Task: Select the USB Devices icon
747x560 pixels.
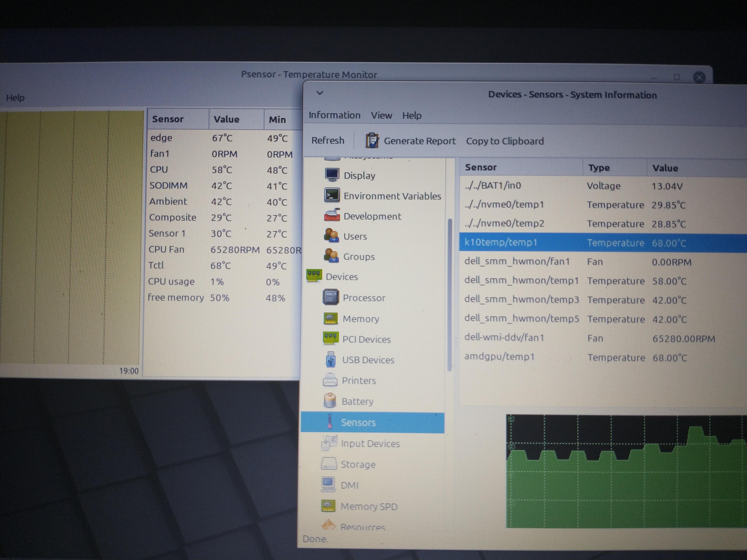Action: (x=330, y=360)
